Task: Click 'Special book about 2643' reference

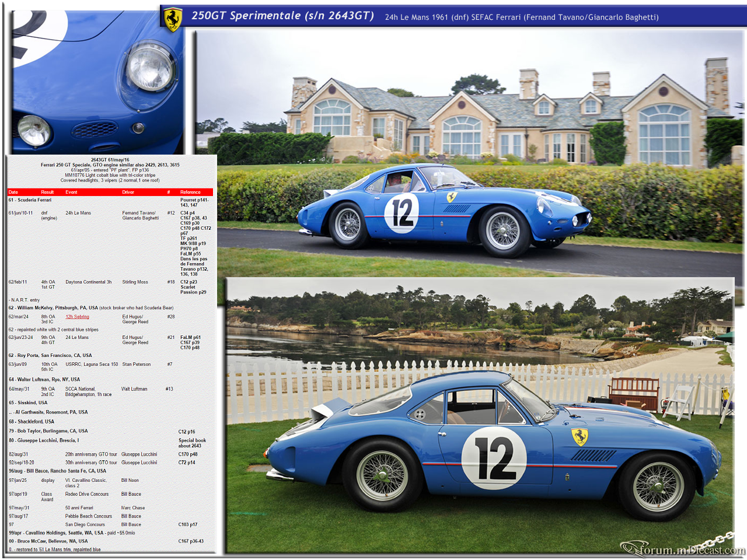Action: pyautogui.click(x=192, y=443)
